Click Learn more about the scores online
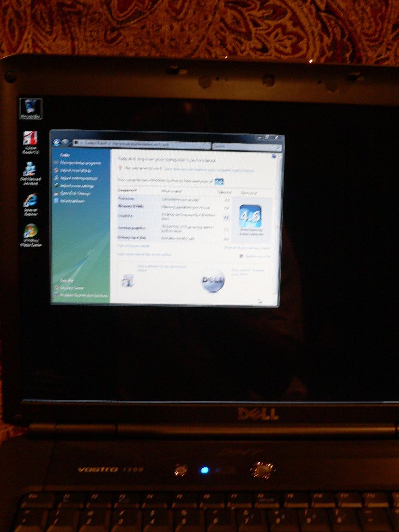The image size is (399, 532). (x=144, y=254)
